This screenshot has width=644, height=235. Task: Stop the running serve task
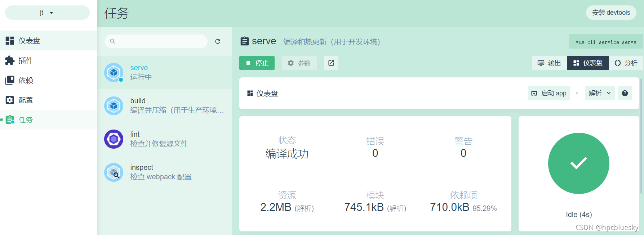(257, 63)
